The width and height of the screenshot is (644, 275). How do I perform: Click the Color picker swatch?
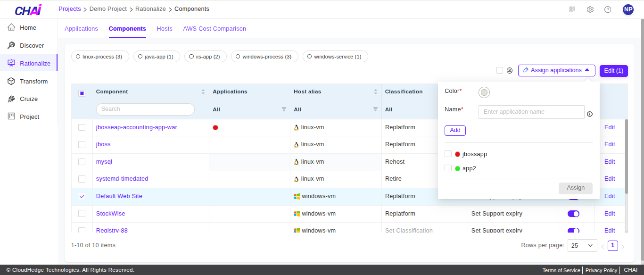(x=484, y=92)
